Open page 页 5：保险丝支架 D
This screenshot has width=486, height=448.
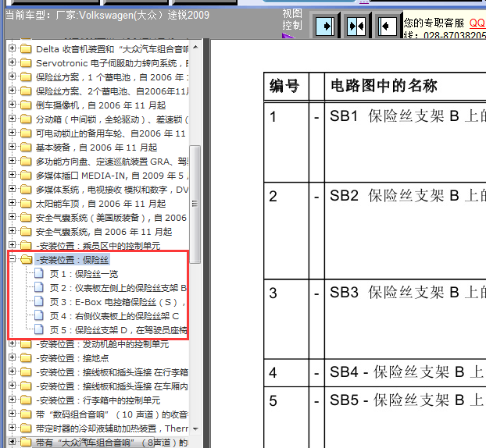[x=118, y=330]
